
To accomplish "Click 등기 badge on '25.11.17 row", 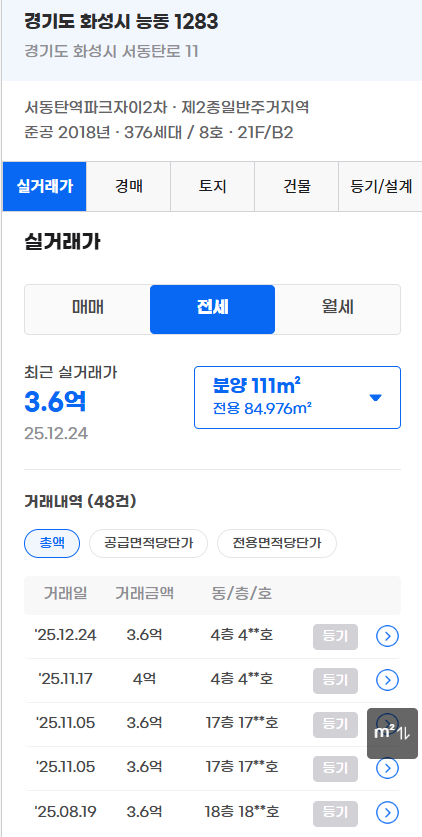I will 335,680.
